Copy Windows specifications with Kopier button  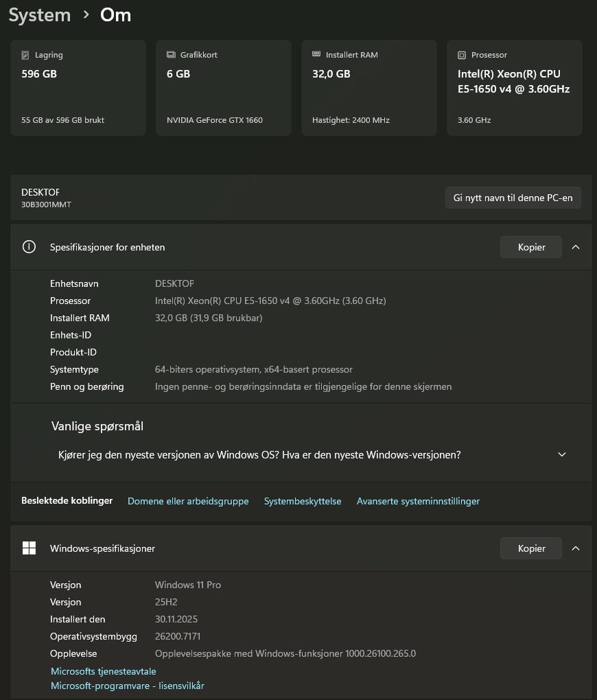(x=531, y=548)
